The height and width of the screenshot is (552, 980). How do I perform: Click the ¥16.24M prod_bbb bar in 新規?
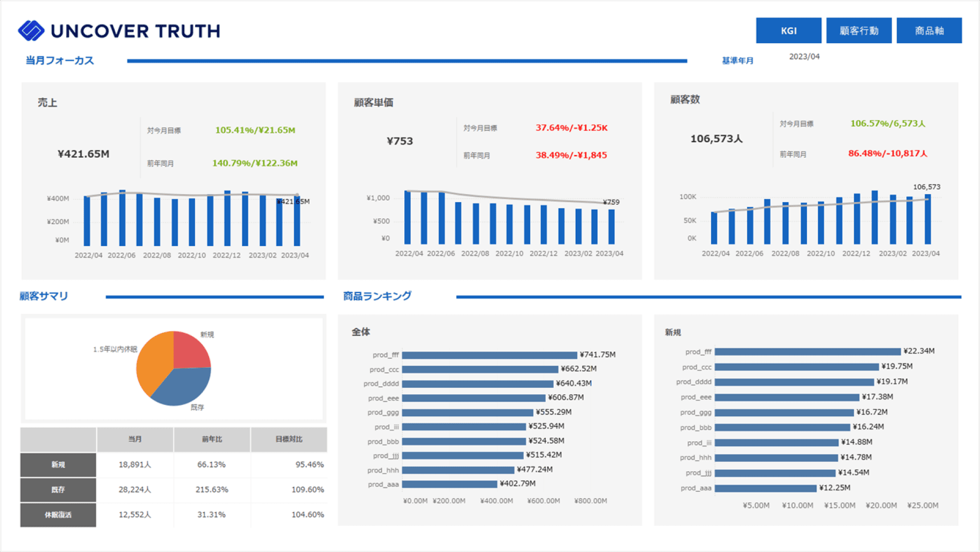click(x=783, y=427)
